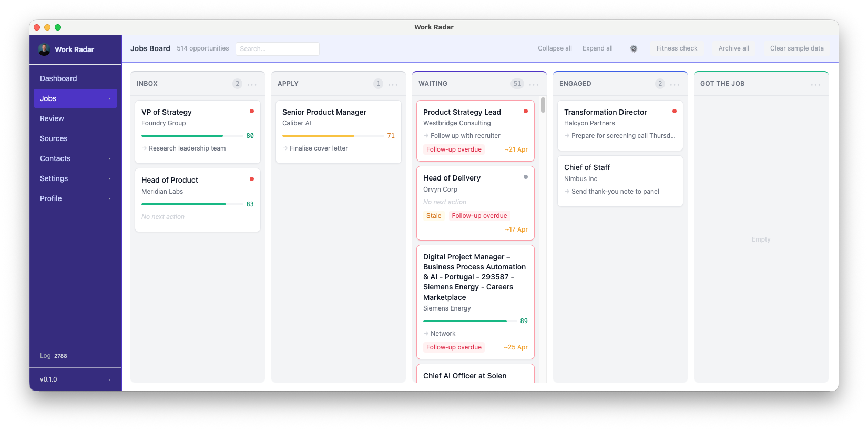Screen dimensions: 868x430
Task: Click Expand all
Action: pos(598,48)
